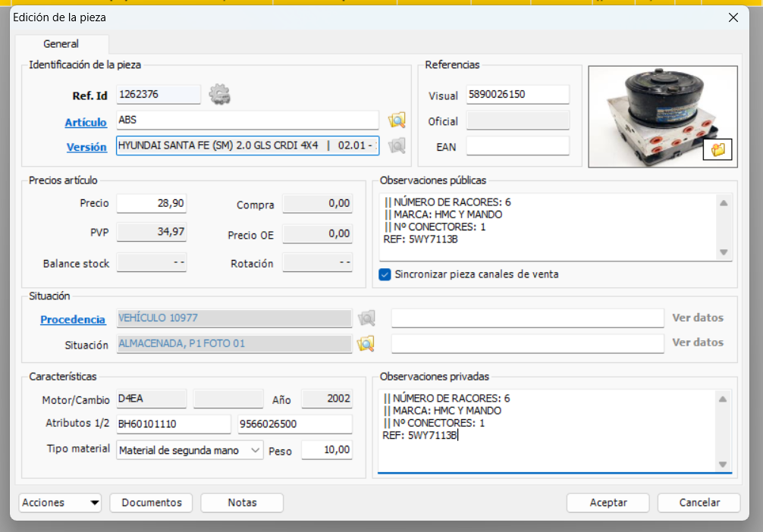
Task: Open the Versión link
Action: pyautogui.click(x=86, y=147)
